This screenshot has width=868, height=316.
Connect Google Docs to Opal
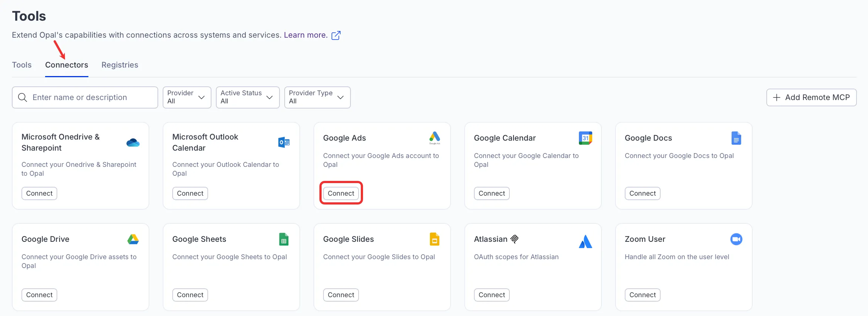pyautogui.click(x=642, y=193)
